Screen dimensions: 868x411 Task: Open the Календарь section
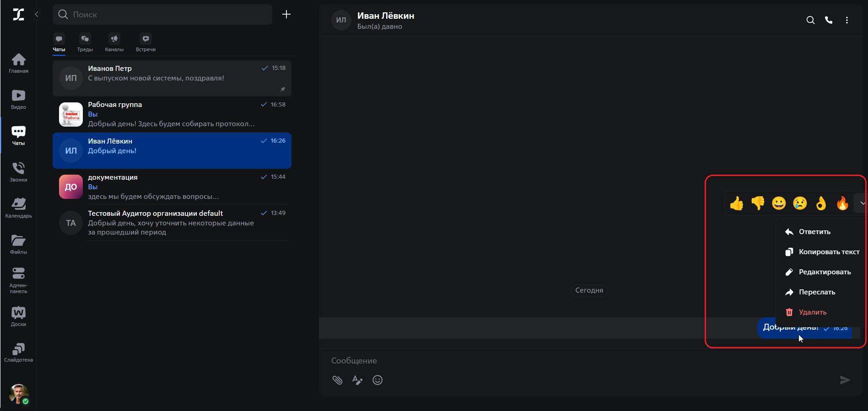[18, 208]
